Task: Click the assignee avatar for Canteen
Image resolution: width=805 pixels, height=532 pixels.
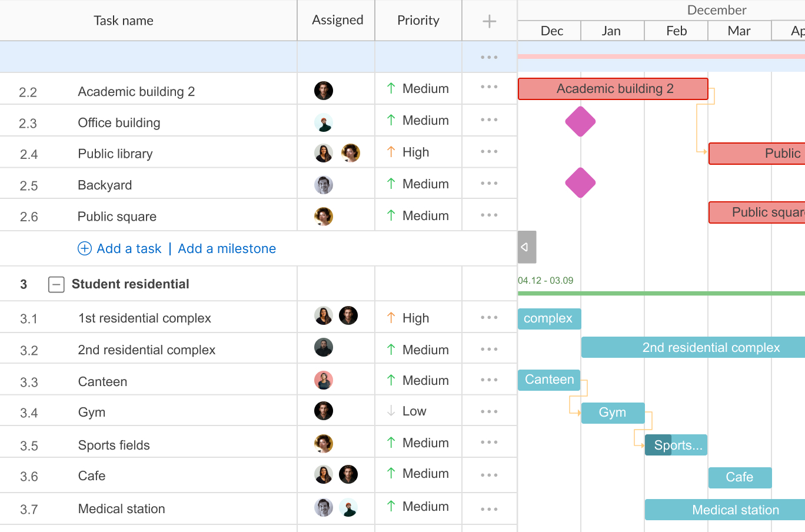Action: tap(324, 380)
